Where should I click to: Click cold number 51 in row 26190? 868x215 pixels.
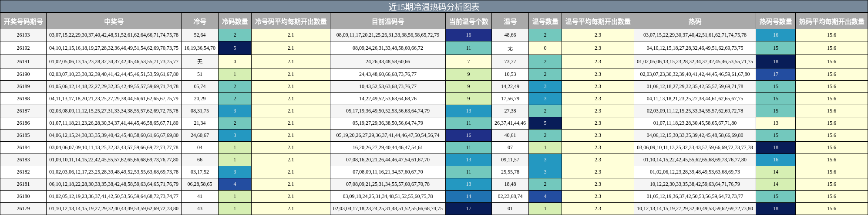[199, 74]
